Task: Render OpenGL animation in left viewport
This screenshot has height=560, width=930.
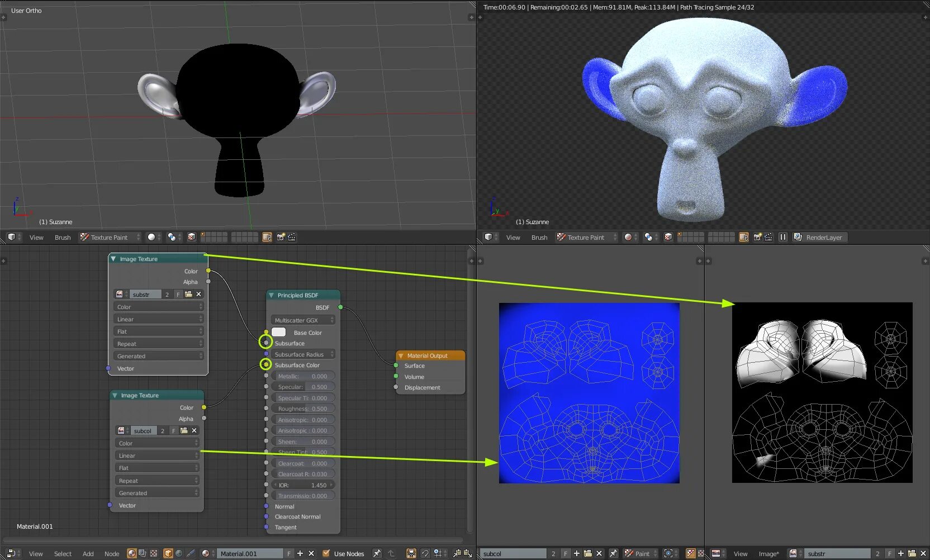Action: coord(292,238)
